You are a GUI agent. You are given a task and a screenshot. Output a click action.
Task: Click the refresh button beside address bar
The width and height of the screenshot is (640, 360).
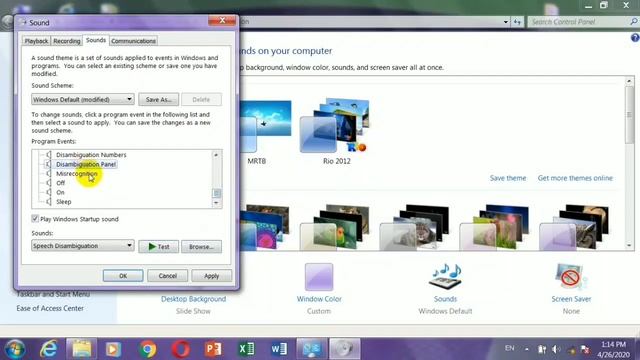pos(517,22)
